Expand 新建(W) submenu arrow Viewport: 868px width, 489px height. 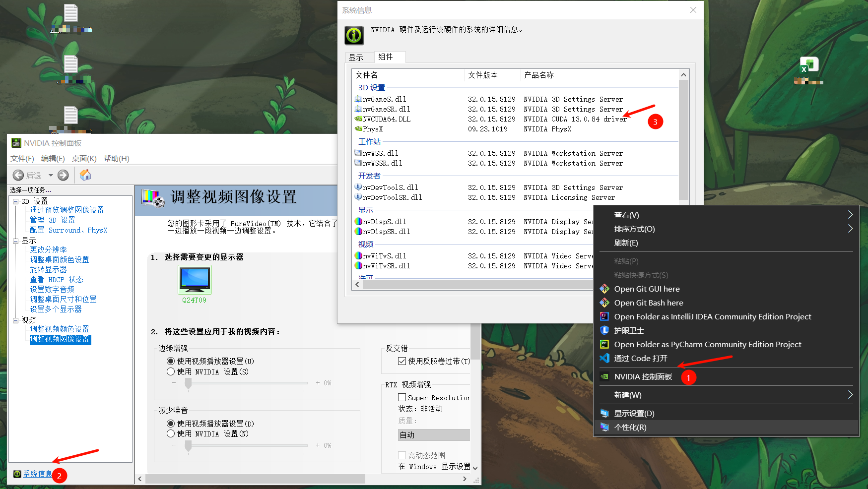pyautogui.click(x=850, y=395)
